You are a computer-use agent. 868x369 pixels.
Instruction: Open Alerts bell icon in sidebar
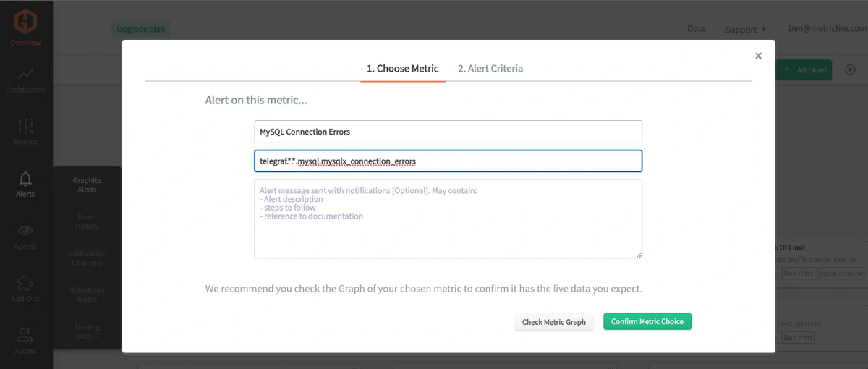point(25,178)
